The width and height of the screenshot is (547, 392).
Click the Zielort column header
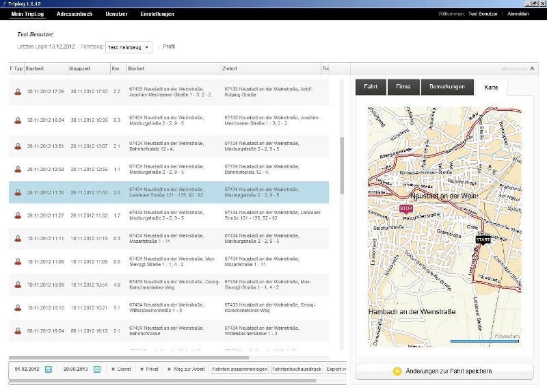click(271, 68)
